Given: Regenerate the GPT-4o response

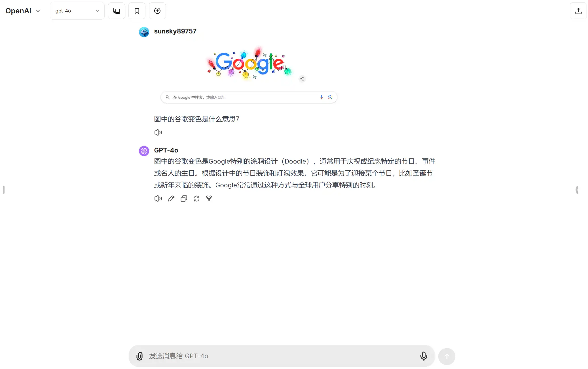Looking at the screenshot, I should 196,198.
